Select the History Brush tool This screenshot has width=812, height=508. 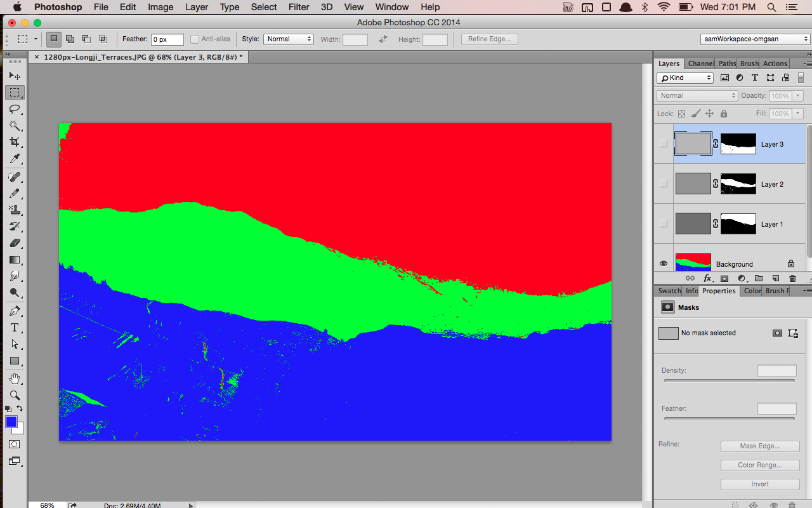[15, 227]
